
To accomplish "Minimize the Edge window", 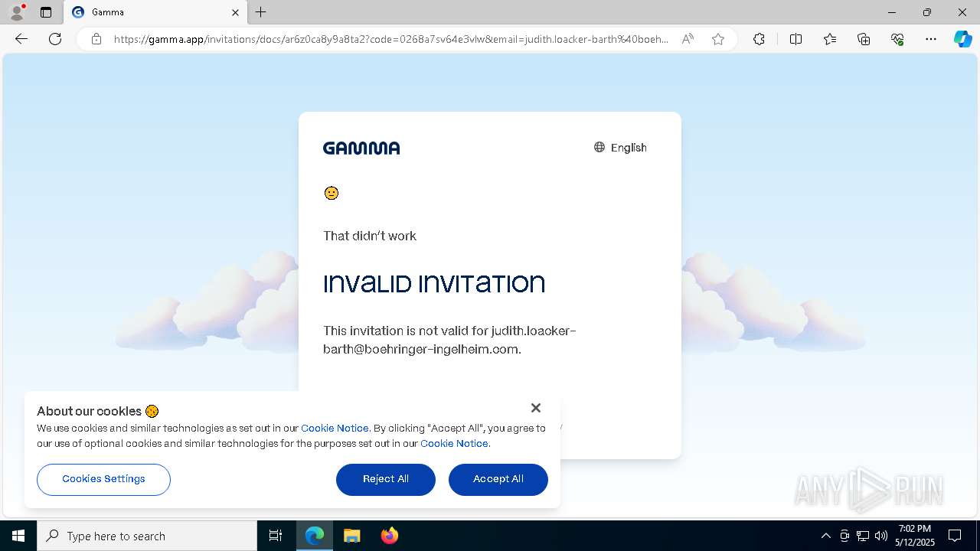I will point(892,12).
